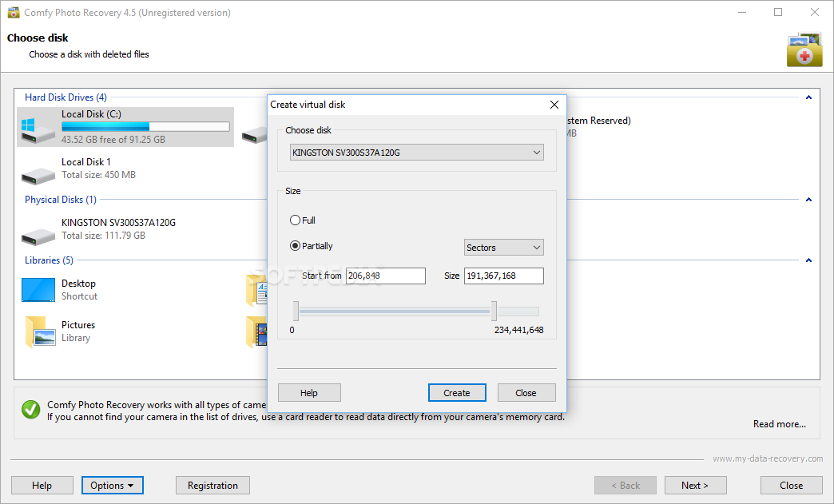Click the 234,441,648 slider maximum label
The height and width of the screenshot is (504, 834).
pyautogui.click(x=518, y=330)
